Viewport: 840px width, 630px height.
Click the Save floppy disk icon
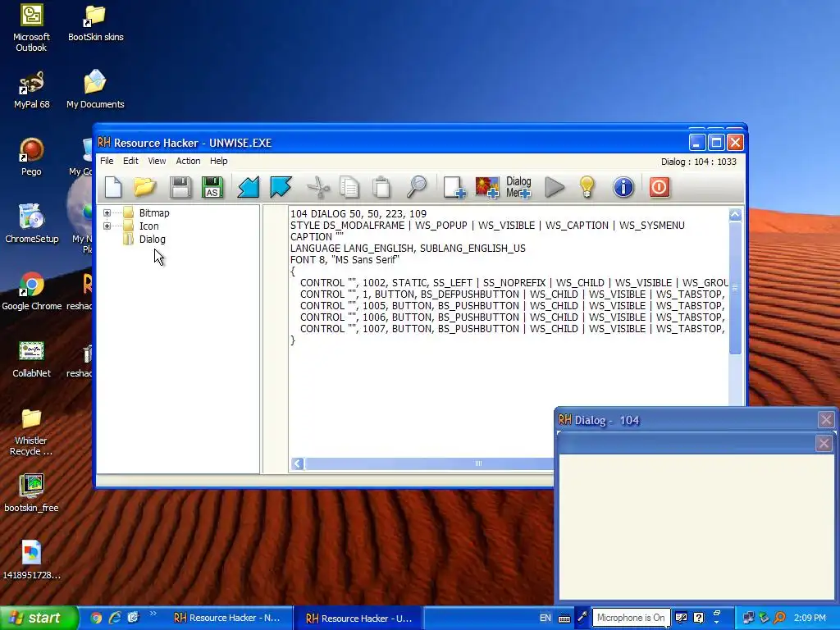(x=180, y=187)
